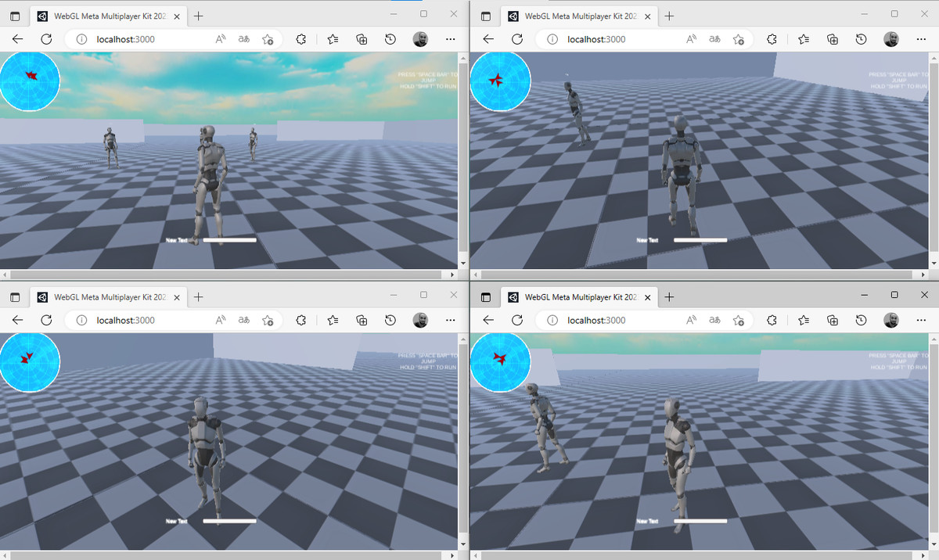Click the 'New Text' label in the bottom-right game
The height and width of the screenshot is (560, 939).
tap(647, 521)
